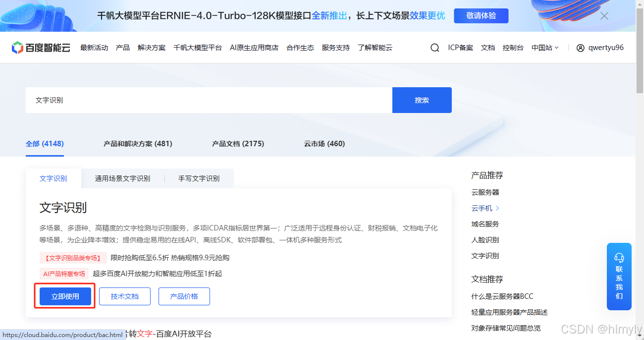Open the 产品 menu
The image size is (644, 340).
click(x=123, y=48)
